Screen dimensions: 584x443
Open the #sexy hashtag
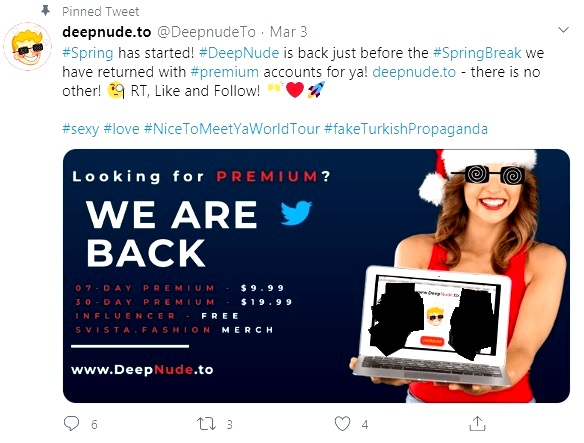tap(80, 129)
